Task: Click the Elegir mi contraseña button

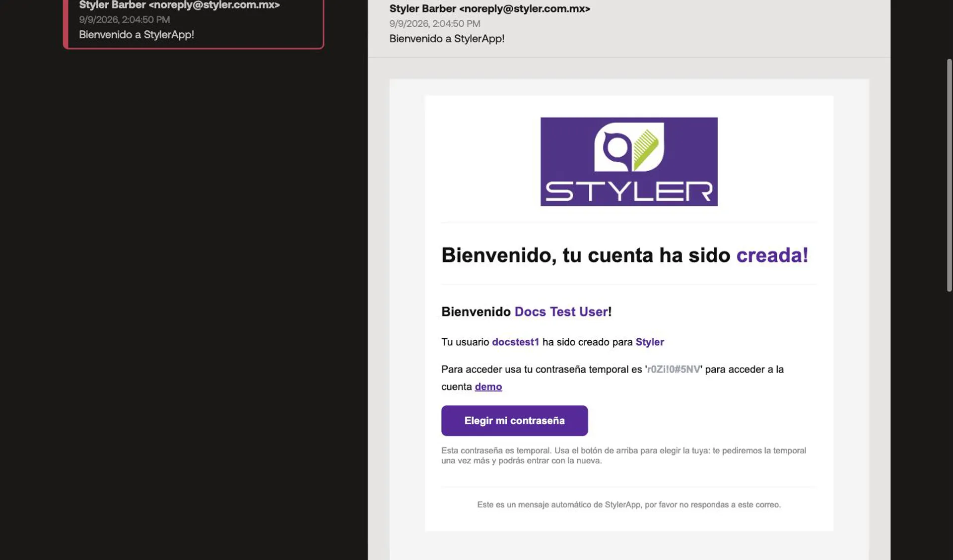Action: (x=514, y=421)
